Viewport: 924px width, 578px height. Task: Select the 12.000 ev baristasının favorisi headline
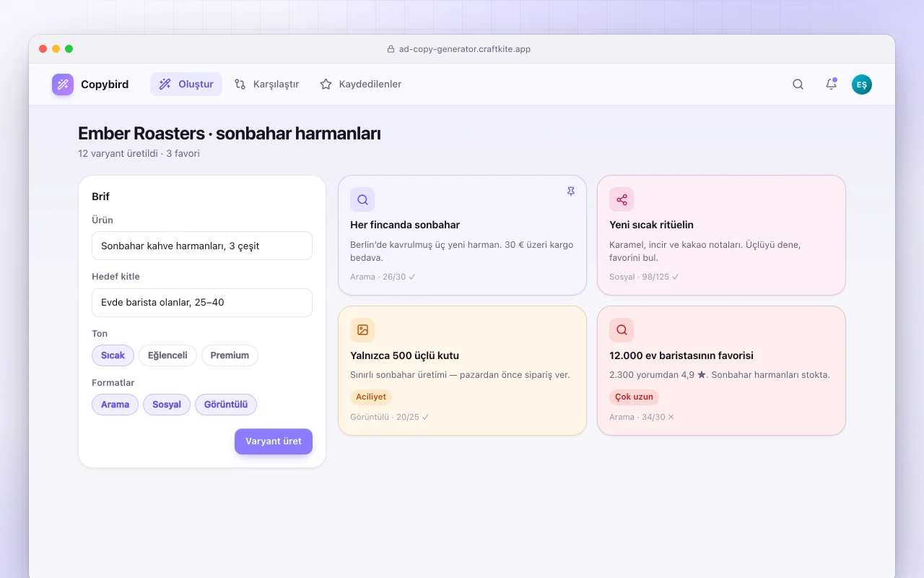(681, 355)
